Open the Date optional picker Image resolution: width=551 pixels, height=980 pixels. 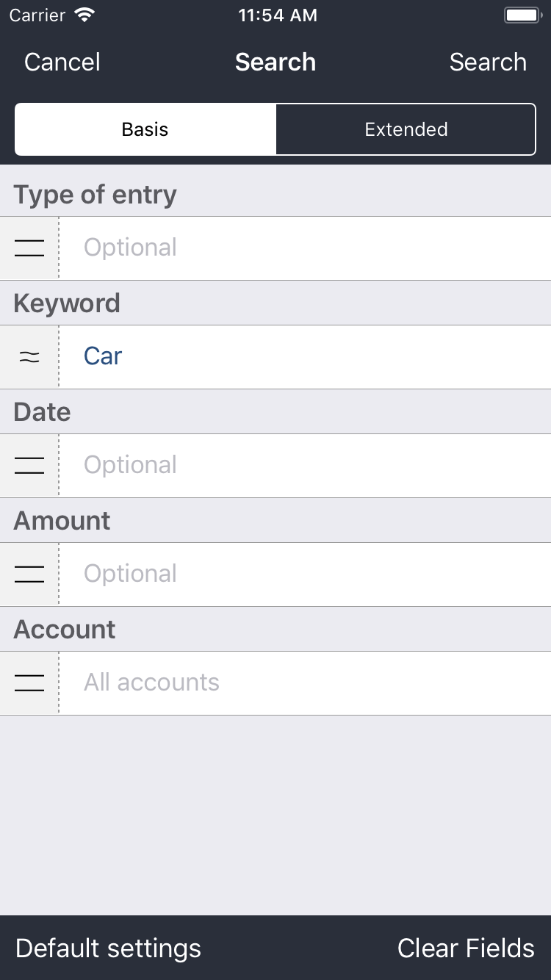(305, 466)
